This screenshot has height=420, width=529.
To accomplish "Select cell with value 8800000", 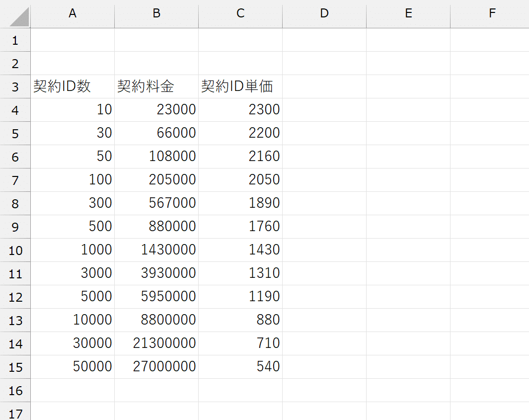I will (x=156, y=320).
